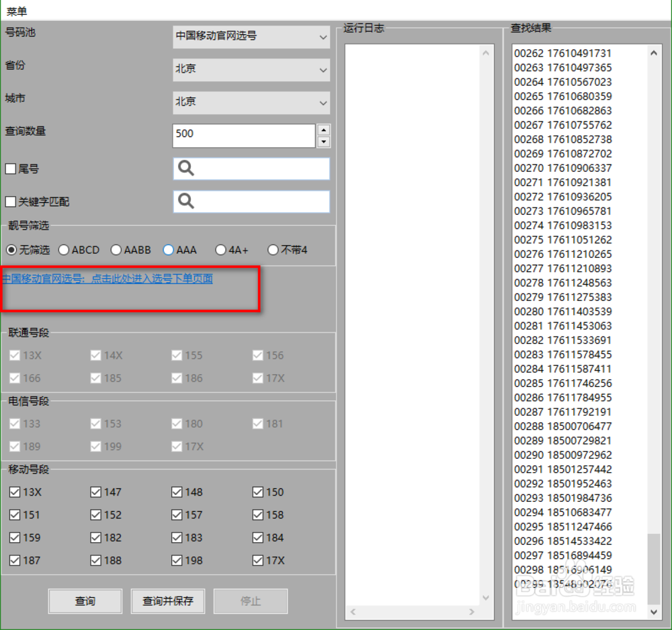Screen dimensions: 672x630
Task: Expand the 号码池 dropdown showing 中国移动官网选号
Action: tap(251, 36)
